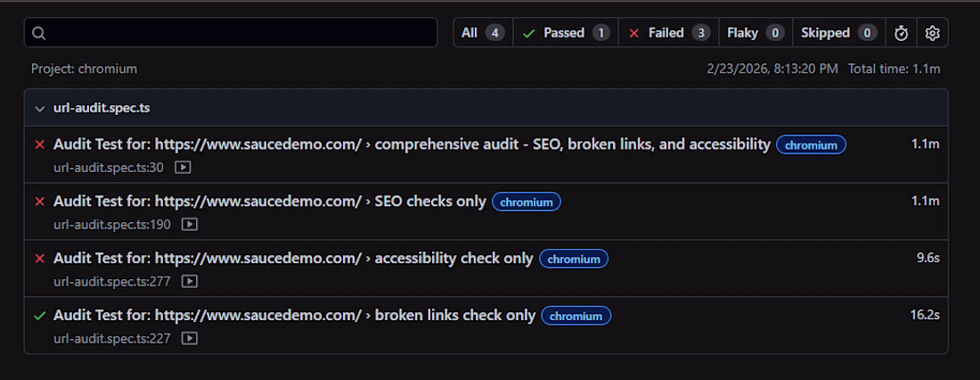
Task: Click chromium tag on accessibility check test
Action: 574,260
